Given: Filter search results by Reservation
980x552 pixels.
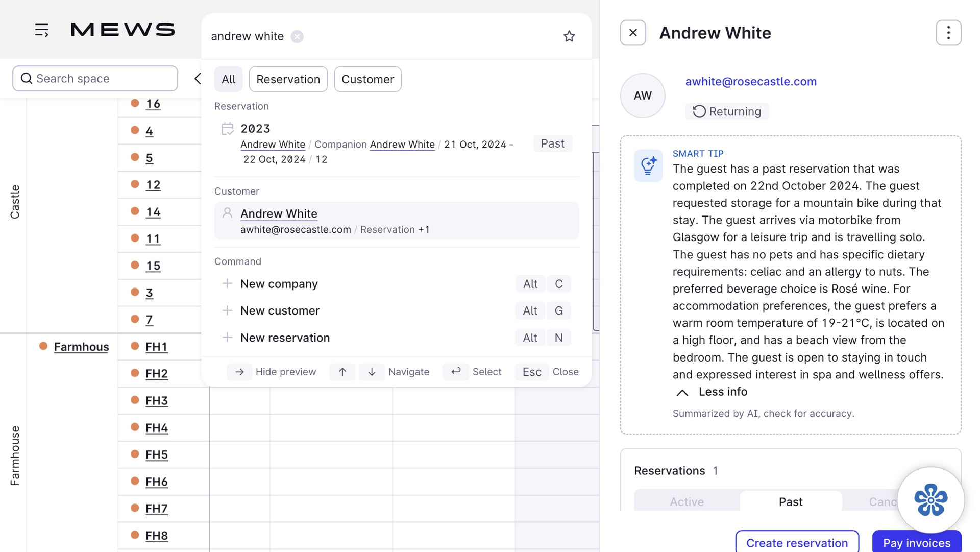Looking at the screenshot, I should click(288, 79).
